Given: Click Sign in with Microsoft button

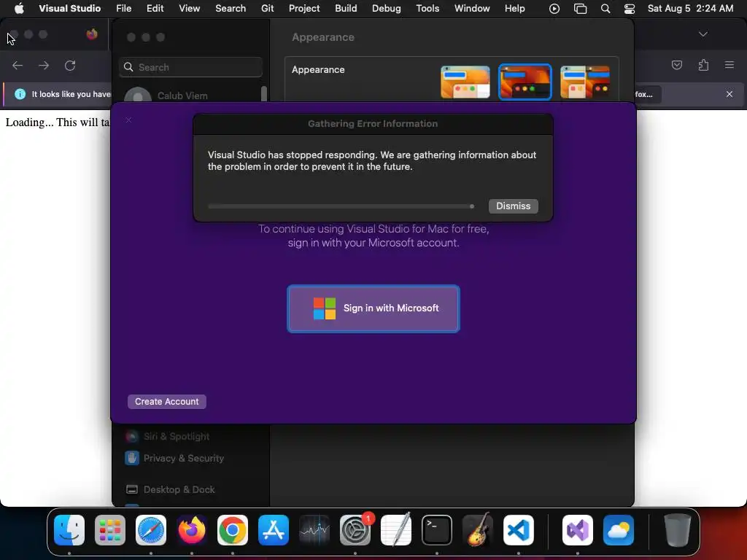Looking at the screenshot, I should coord(373,308).
